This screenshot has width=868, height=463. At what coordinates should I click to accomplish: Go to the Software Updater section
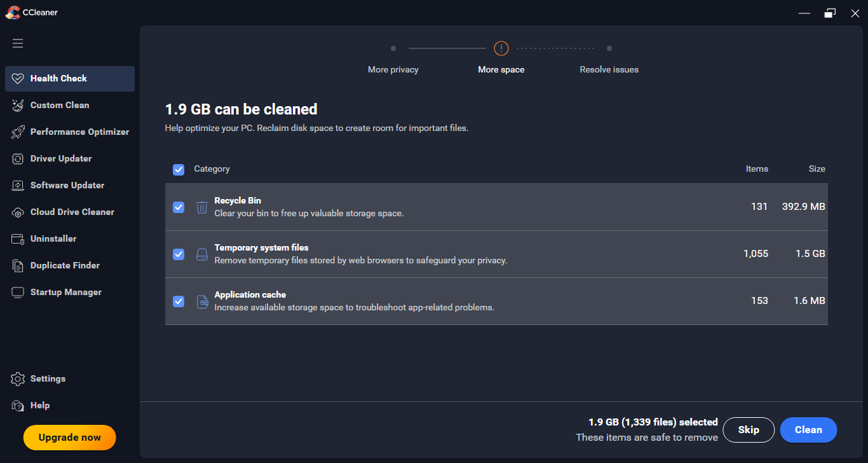point(67,186)
